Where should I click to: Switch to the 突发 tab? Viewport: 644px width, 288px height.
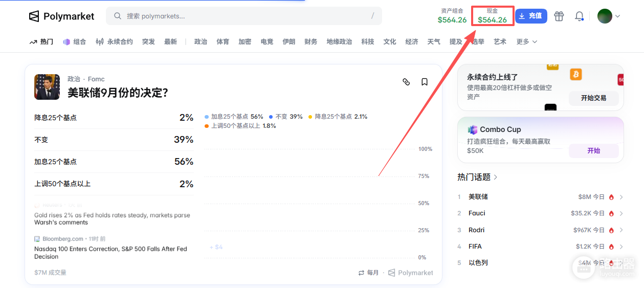(148, 41)
